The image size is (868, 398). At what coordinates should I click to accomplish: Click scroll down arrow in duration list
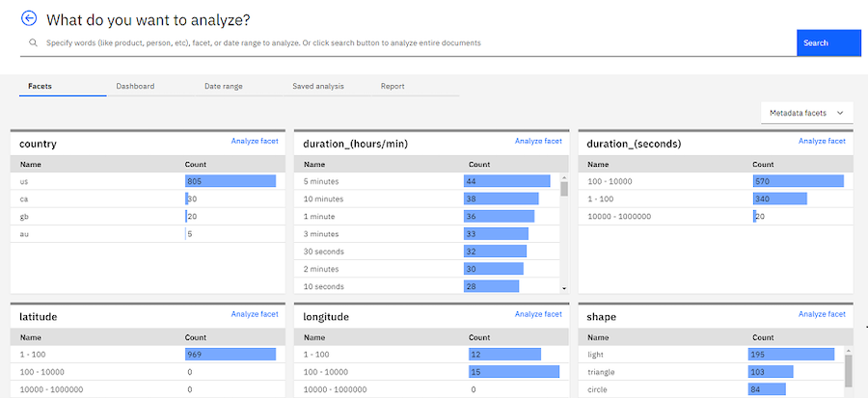563,287
